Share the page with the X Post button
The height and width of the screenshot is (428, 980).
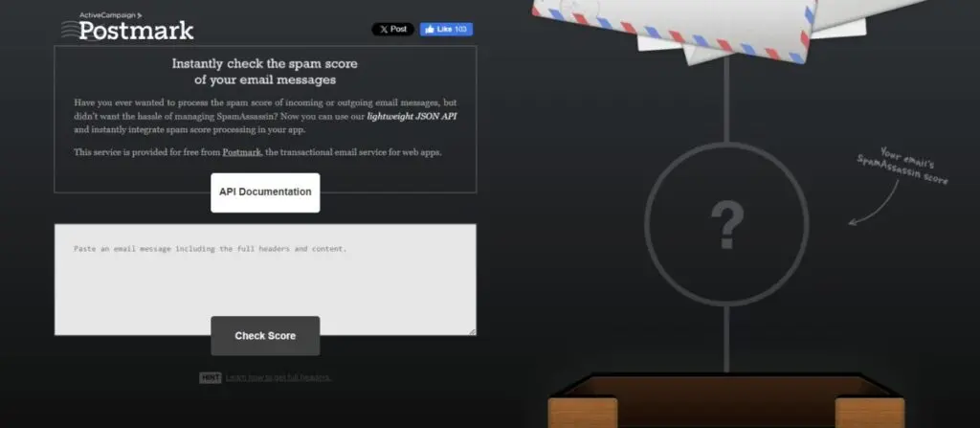click(x=393, y=30)
